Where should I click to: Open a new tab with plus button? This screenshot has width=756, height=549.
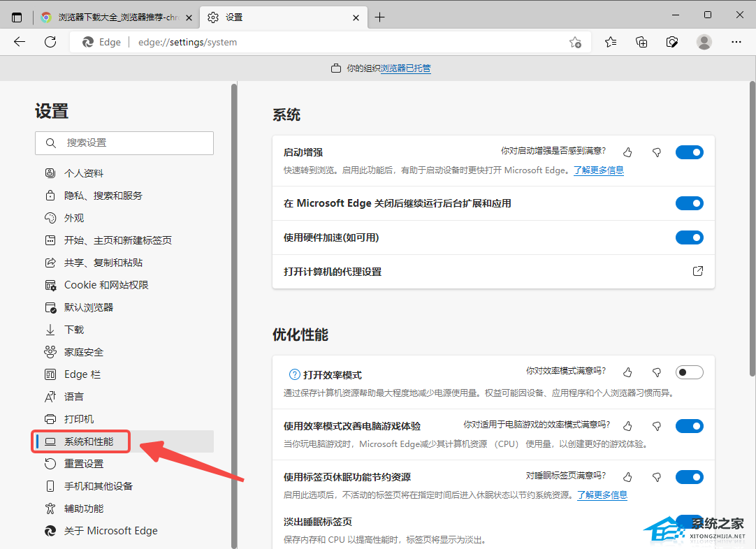tap(380, 18)
